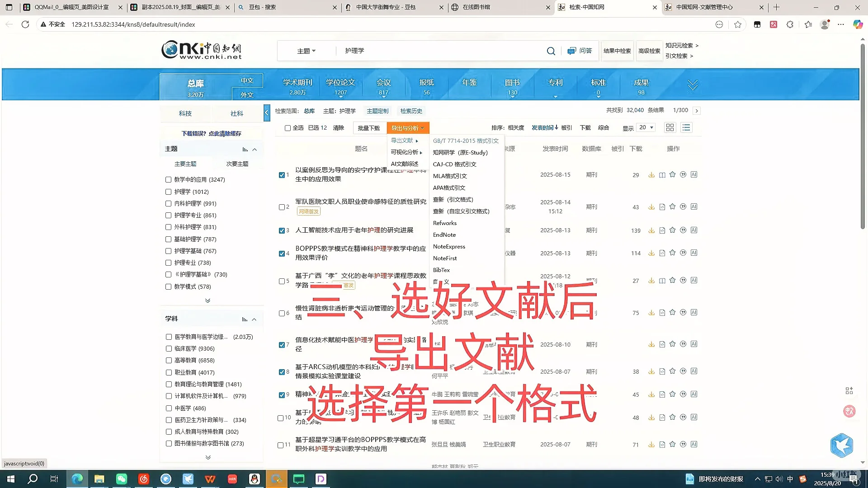Click the next page arrow after 1/300
The height and width of the screenshot is (488, 868).
[698, 110]
